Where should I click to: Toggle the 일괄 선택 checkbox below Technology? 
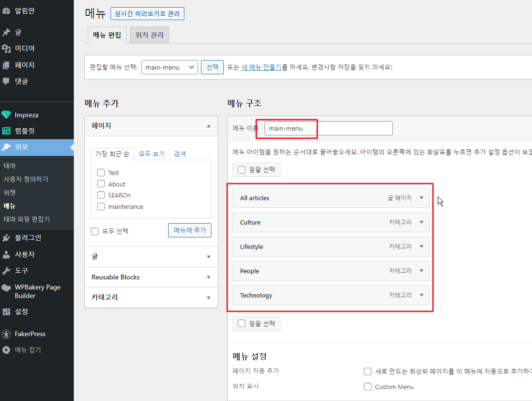click(241, 323)
